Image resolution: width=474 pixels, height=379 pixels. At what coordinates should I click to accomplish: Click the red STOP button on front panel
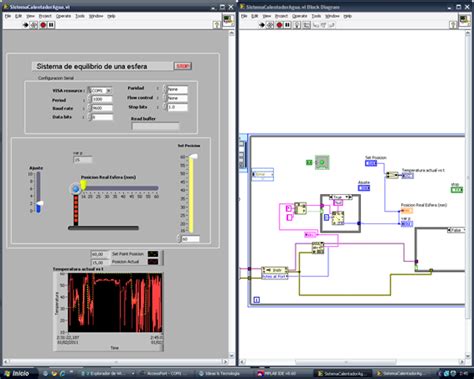(x=183, y=66)
